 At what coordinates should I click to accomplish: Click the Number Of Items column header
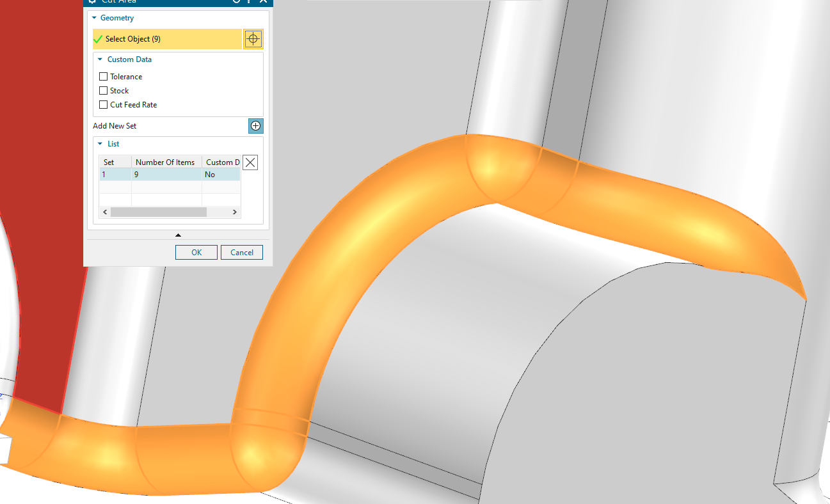[x=166, y=162]
